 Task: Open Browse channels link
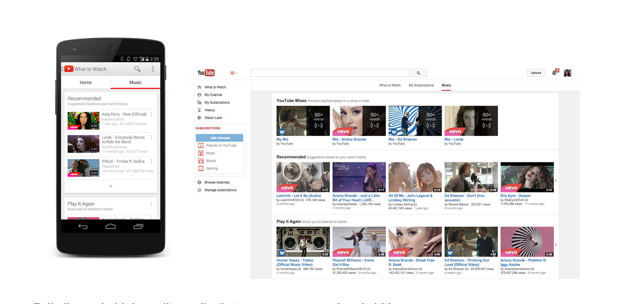pos(217,182)
